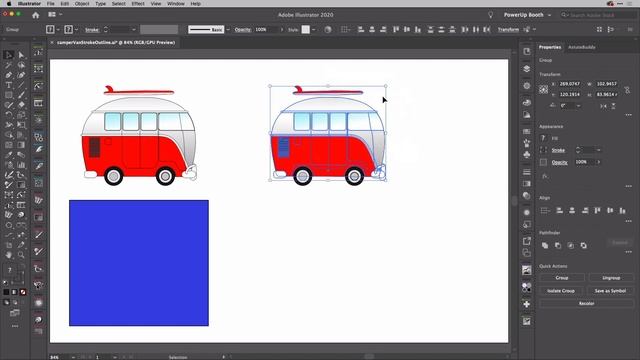640x360 pixels.
Task: Open the Edit Toolbar ellipsis at bottom
Action: click(x=15, y=326)
